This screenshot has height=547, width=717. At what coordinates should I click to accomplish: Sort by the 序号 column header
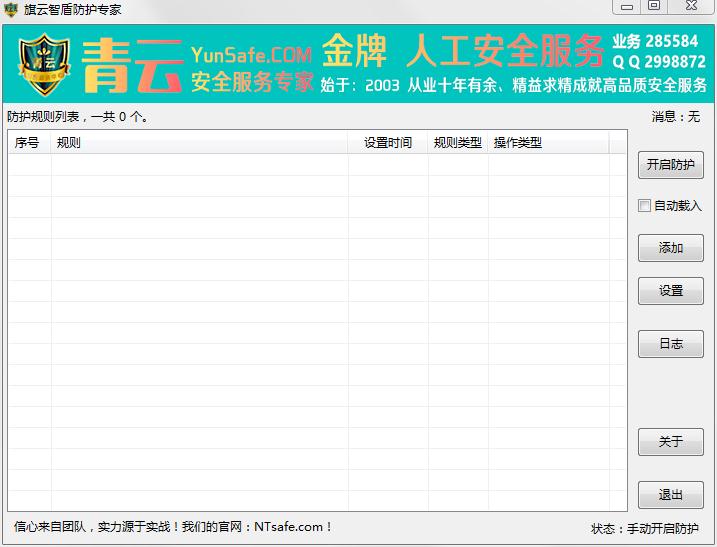30,143
